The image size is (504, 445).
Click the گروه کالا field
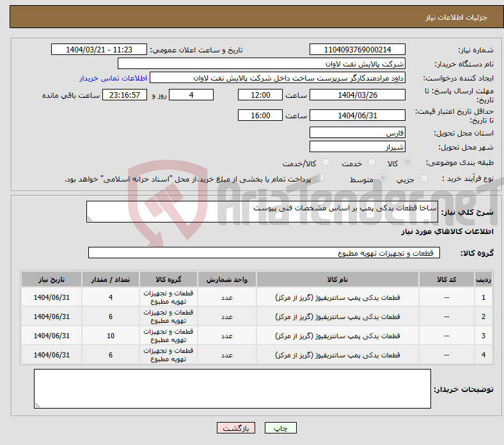pos(264,253)
